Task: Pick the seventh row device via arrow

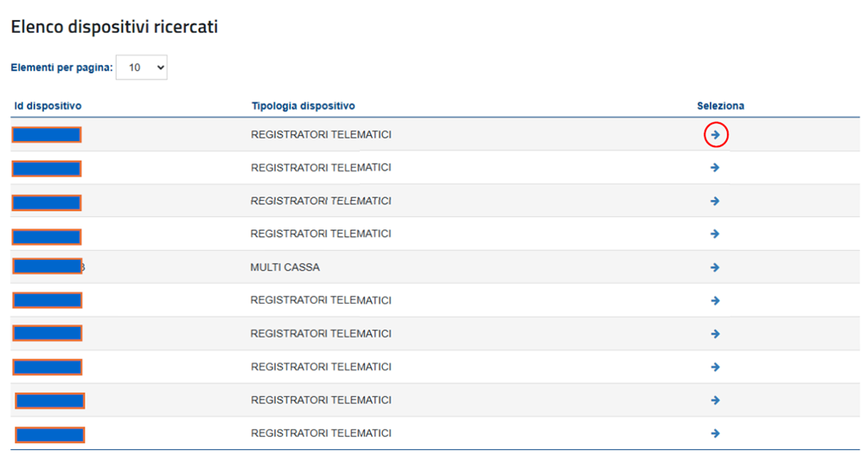Action: coord(715,333)
